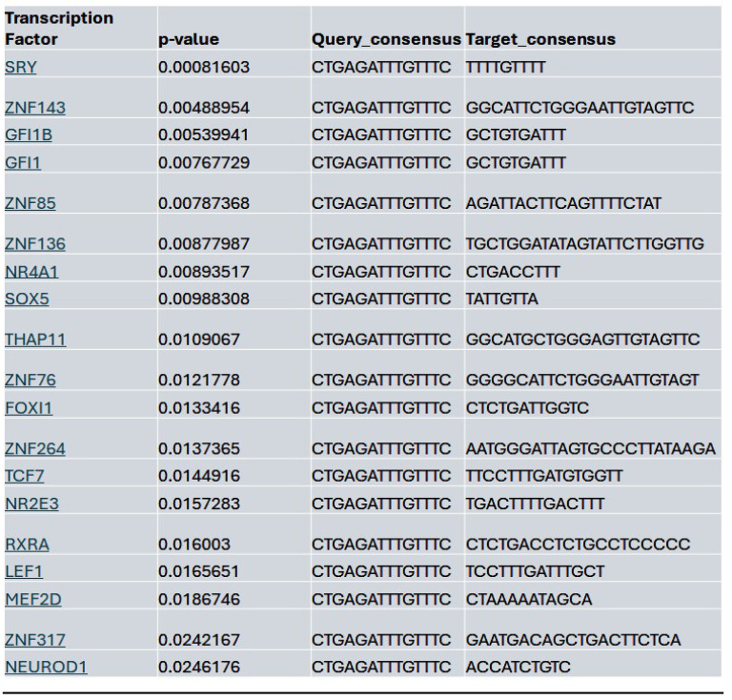Visit the THAP11 link
Screen dimensions: 732x700
coord(35,340)
